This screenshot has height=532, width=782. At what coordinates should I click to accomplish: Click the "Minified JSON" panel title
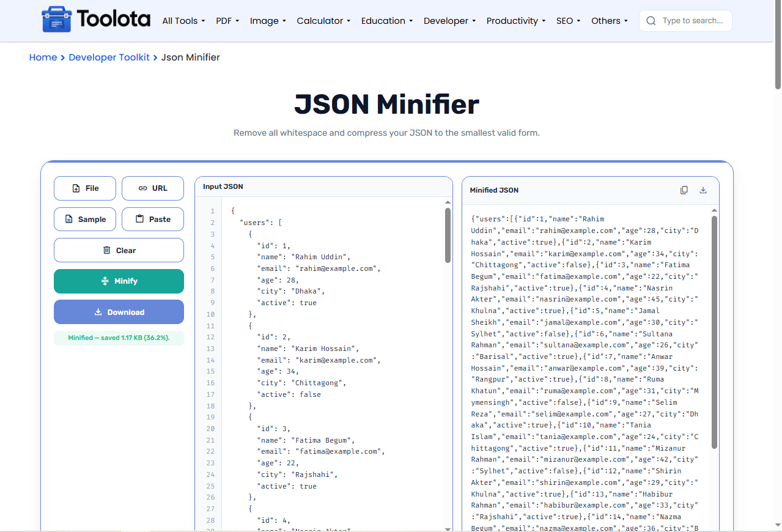click(x=494, y=190)
